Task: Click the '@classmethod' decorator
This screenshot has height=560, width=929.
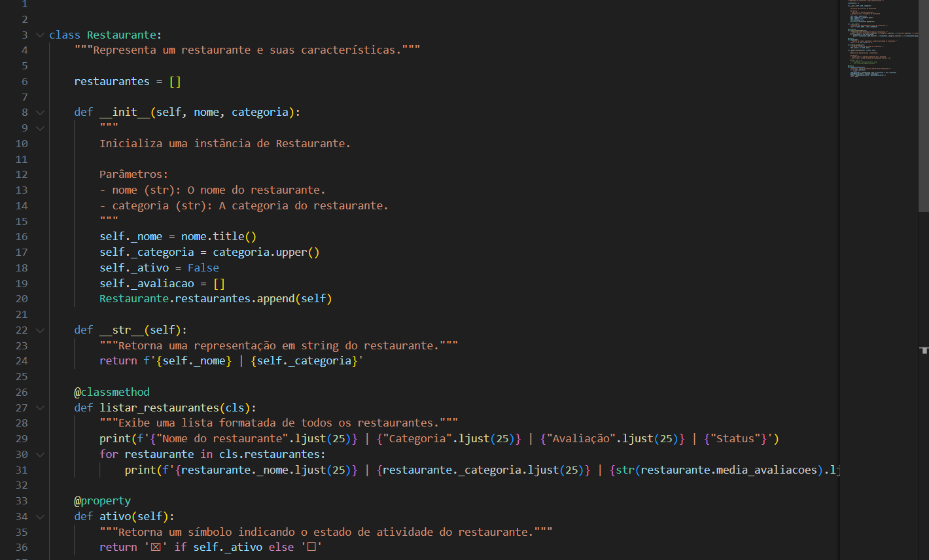Action: point(112,393)
